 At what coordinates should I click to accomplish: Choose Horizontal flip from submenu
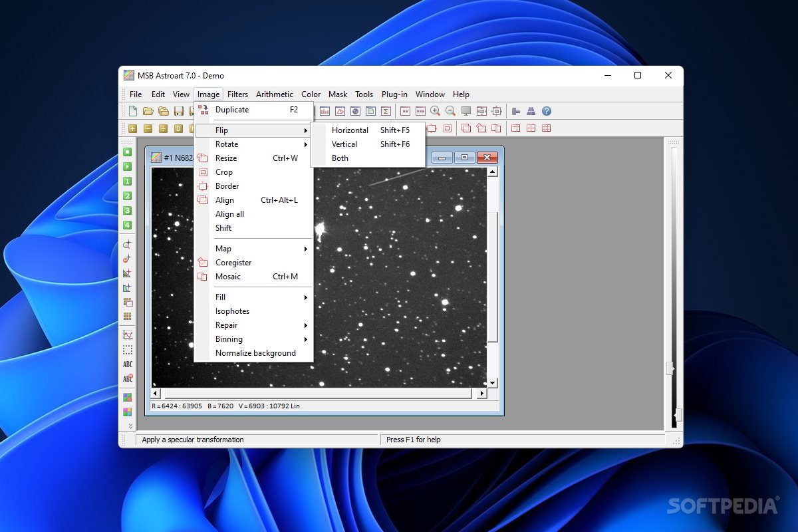click(x=368, y=130)
